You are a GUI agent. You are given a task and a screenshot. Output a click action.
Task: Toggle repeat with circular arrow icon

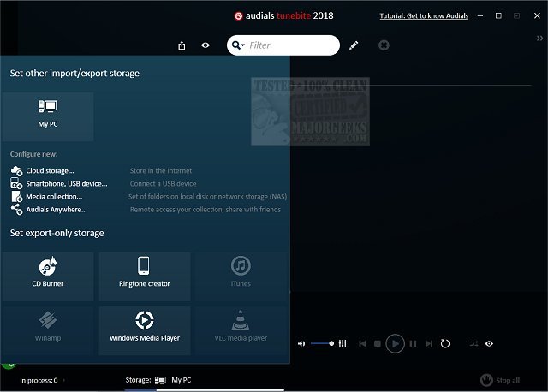click(445, 344)
